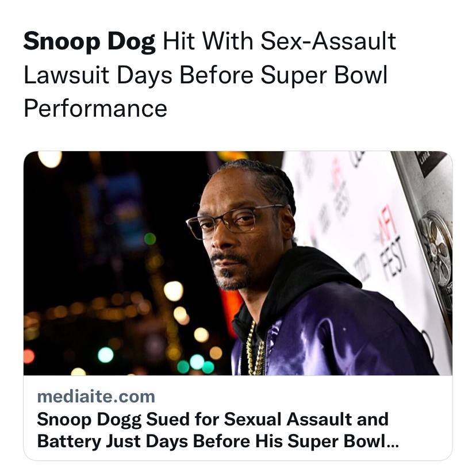This screenshot has width=476, height=476.
Task: Click the word 'Performance' in the post
Action: pos(95,109)
